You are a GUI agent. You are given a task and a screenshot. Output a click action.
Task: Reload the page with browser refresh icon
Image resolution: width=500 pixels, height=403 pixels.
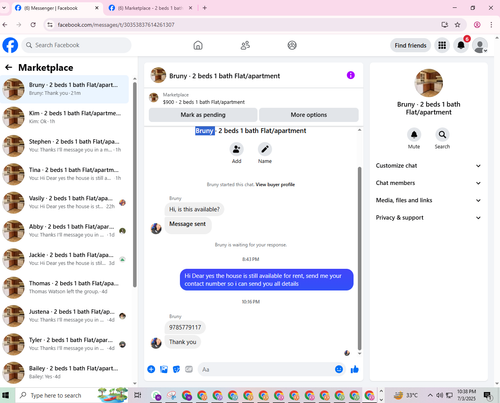pyautogui.click(x=33, y=25)
